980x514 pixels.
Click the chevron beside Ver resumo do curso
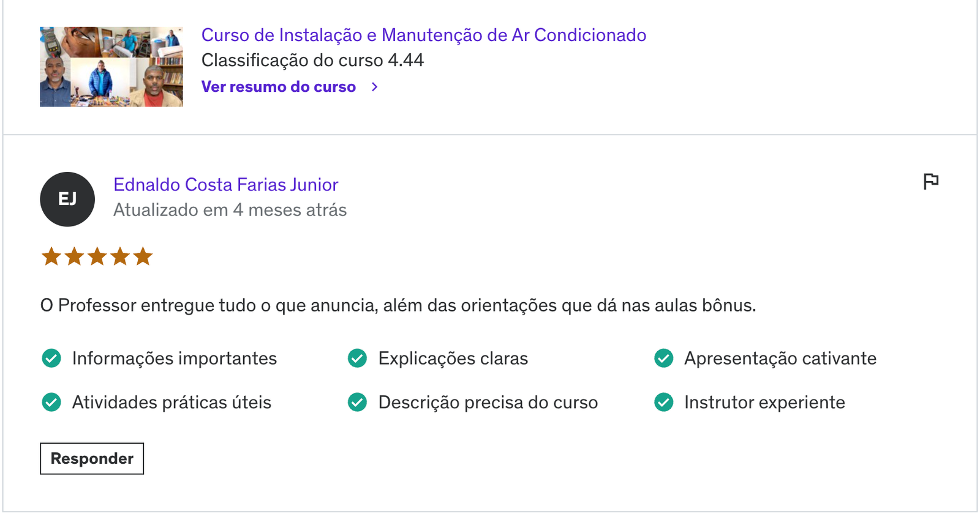pyautogui.click(x=375, y=87)
